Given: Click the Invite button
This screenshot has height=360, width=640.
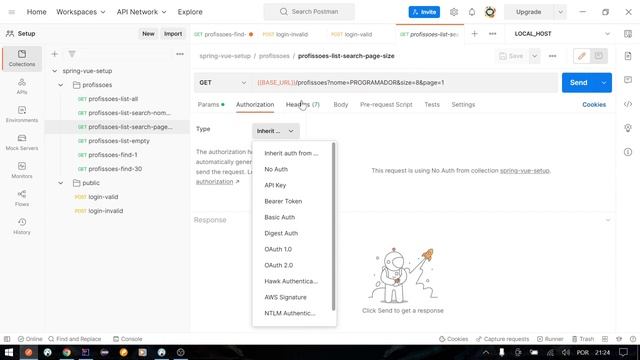Looking at the screenshot, I should [424, 12].
